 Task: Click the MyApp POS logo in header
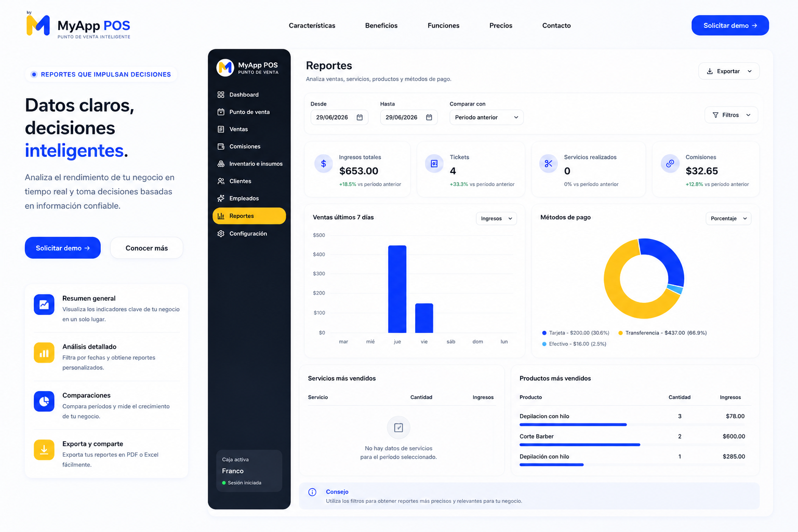click(78, 25)
